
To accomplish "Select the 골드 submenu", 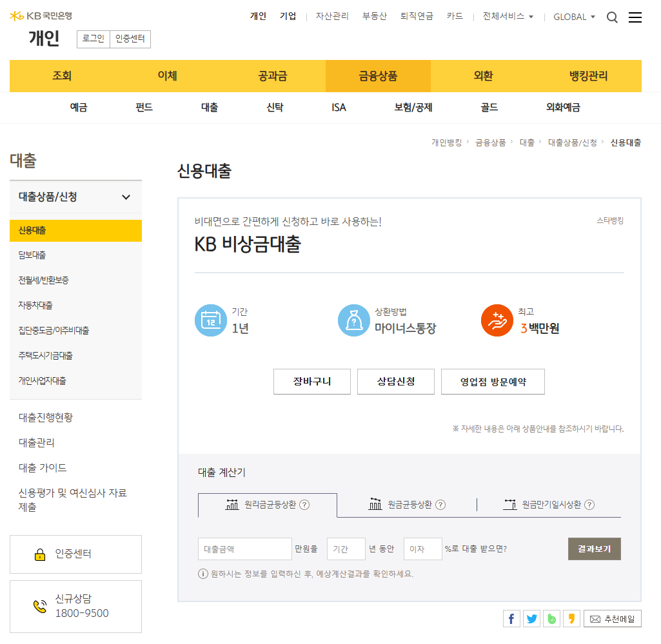I will (489, 108).
